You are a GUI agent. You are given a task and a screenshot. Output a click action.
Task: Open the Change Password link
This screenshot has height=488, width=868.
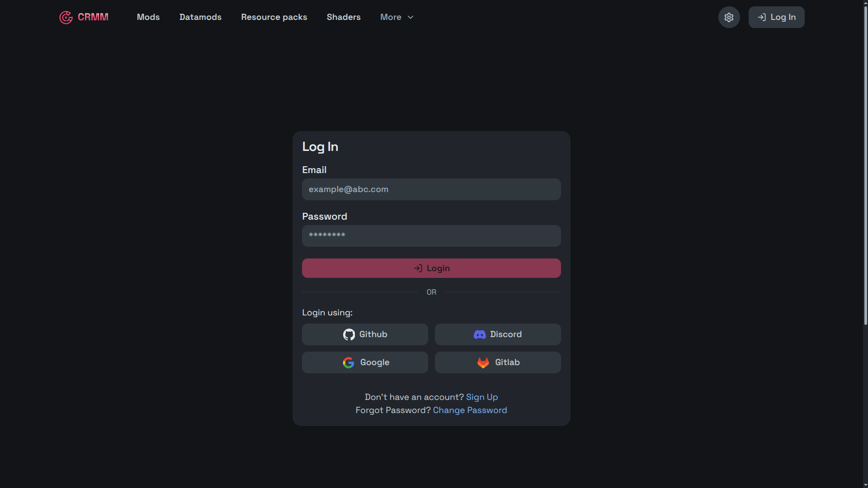tap(470, 410)
